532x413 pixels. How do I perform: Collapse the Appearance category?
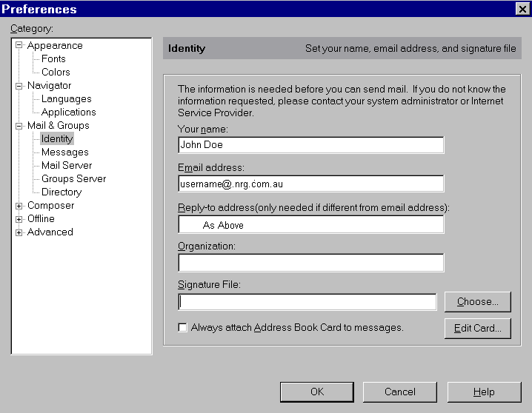coord(19,45)
